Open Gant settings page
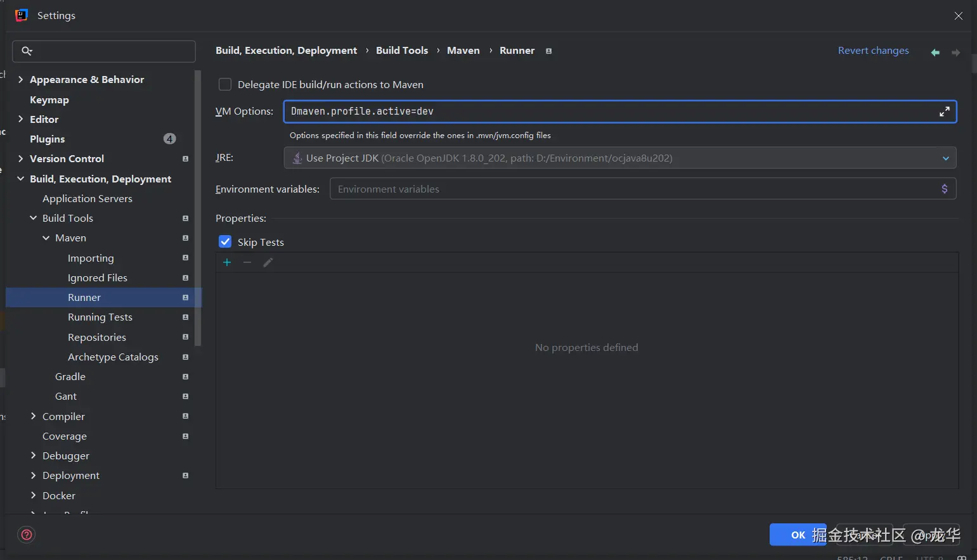 pyautogui.click(x=66, y=396)
